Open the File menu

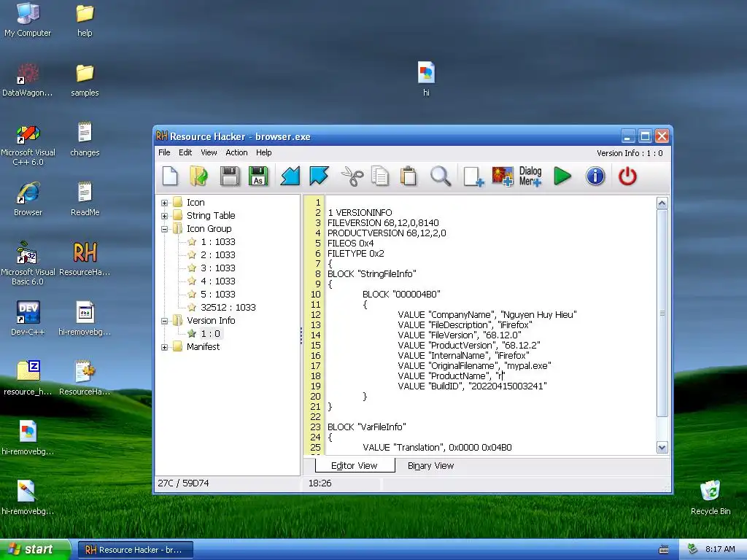tap(164, 152)
